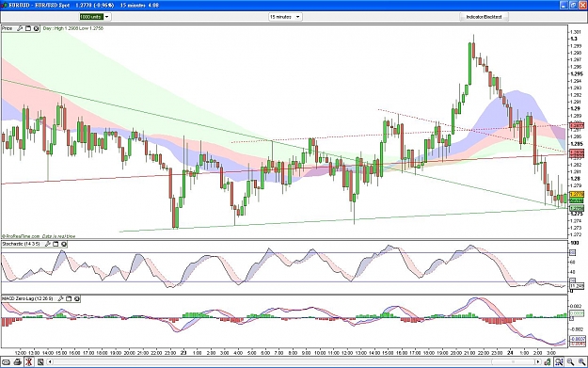
Task: Click the Indicator Backtest button
Action: click(x=484, y=17)
